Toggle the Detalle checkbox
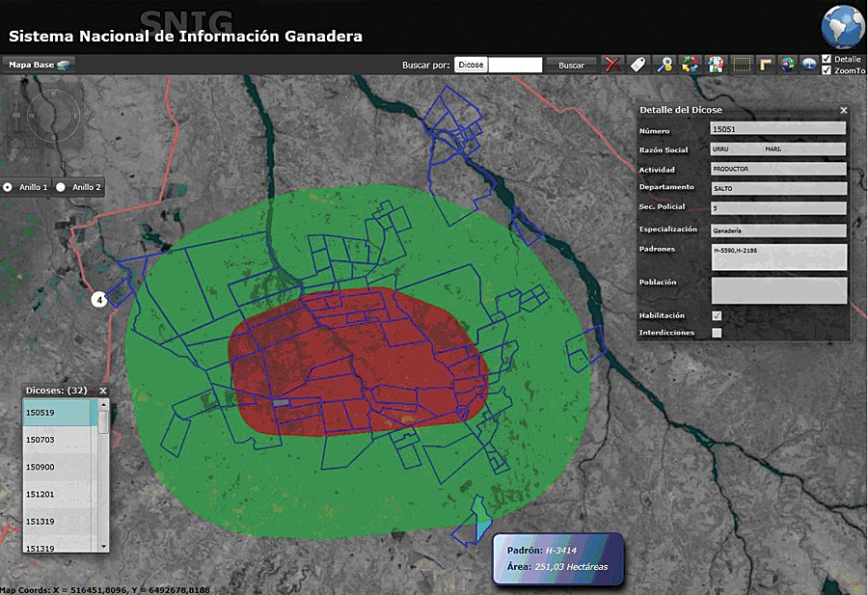 827,59
